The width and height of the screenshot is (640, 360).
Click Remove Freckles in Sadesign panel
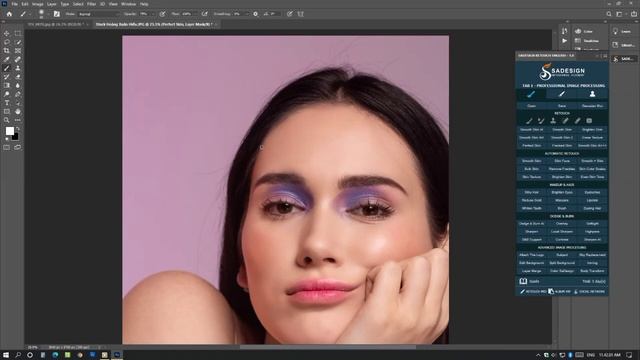(562, 169)
